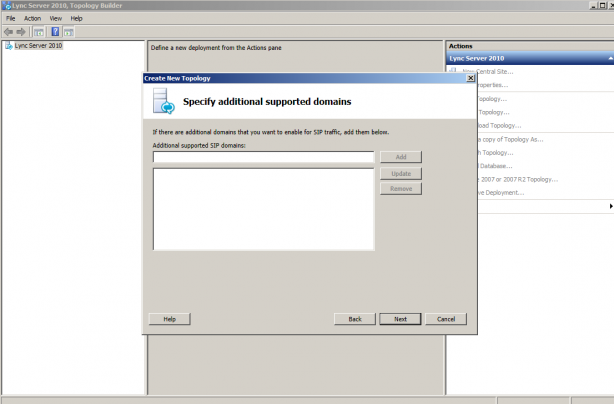The image size is (614, 404).
Task: Open Help via the blue question mark icon
Action: pos(56,32)
